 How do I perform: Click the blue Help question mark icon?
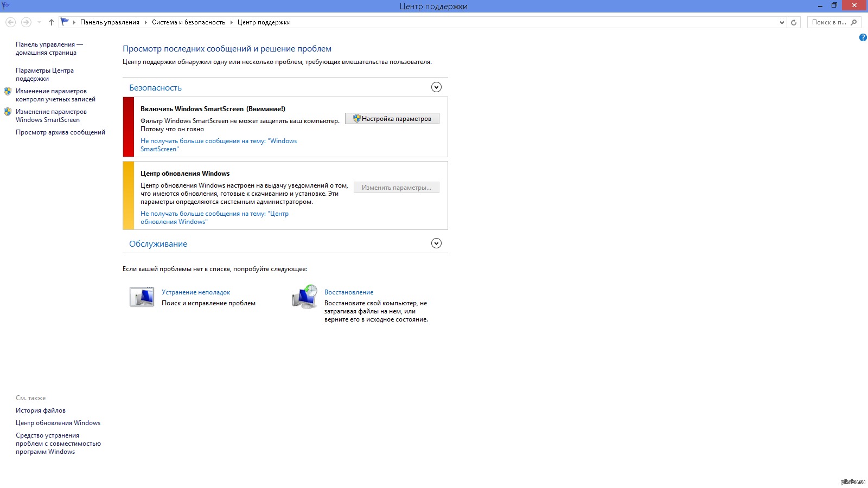click(863, 37)
